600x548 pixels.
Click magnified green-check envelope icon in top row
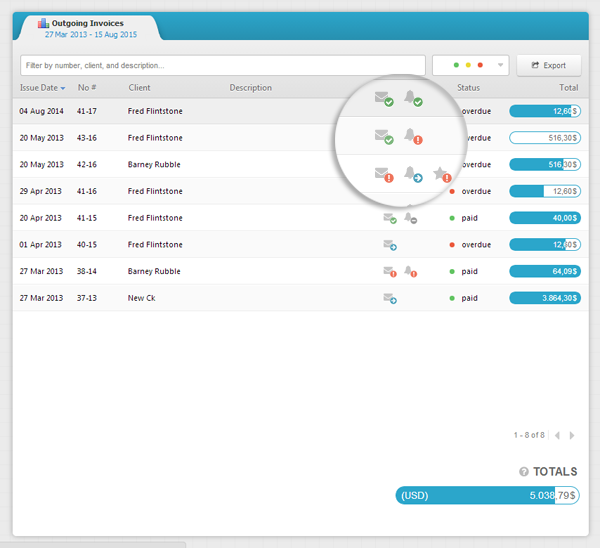tap(382, 98)
